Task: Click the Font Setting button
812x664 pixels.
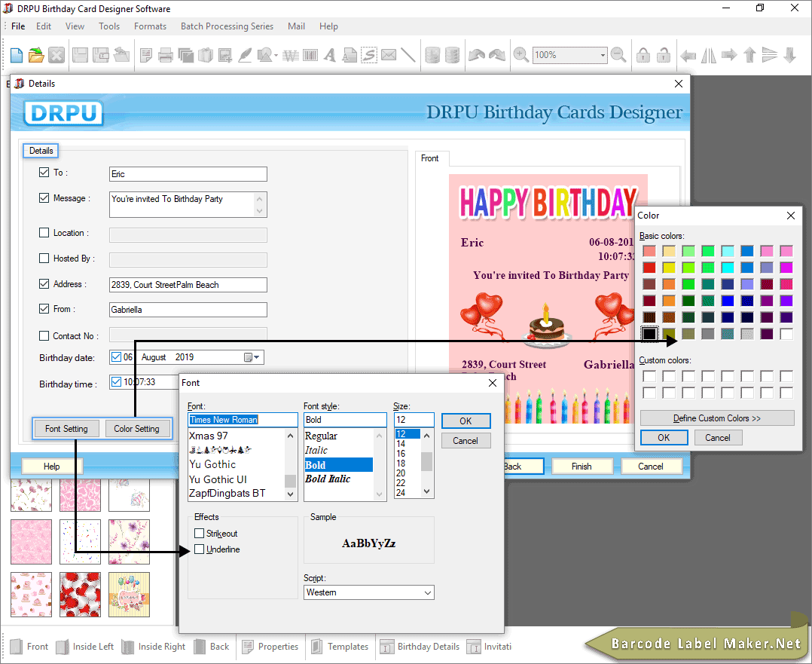Action: pos(66,429)
